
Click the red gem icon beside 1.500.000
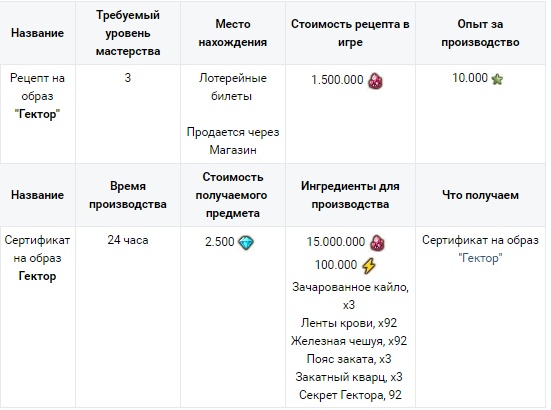[375, 81]
